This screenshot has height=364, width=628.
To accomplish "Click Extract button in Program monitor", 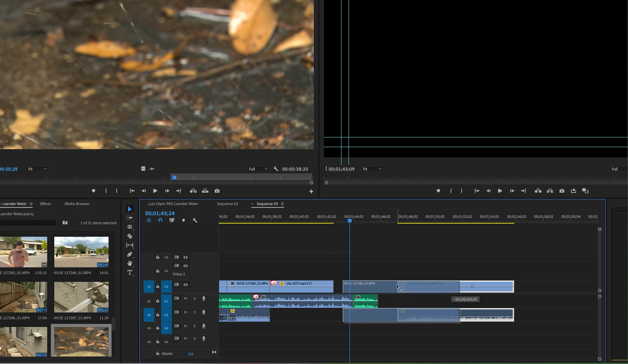I will pyautogui.click(x=550, y=191).
